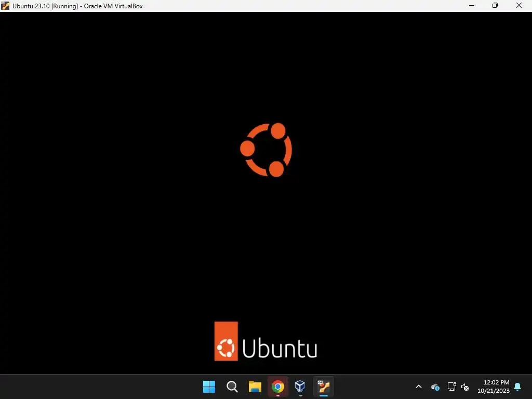Restore down the VirtualBox window
The image size is (532, 399).
pyautogui.click(x=495, y=6)
